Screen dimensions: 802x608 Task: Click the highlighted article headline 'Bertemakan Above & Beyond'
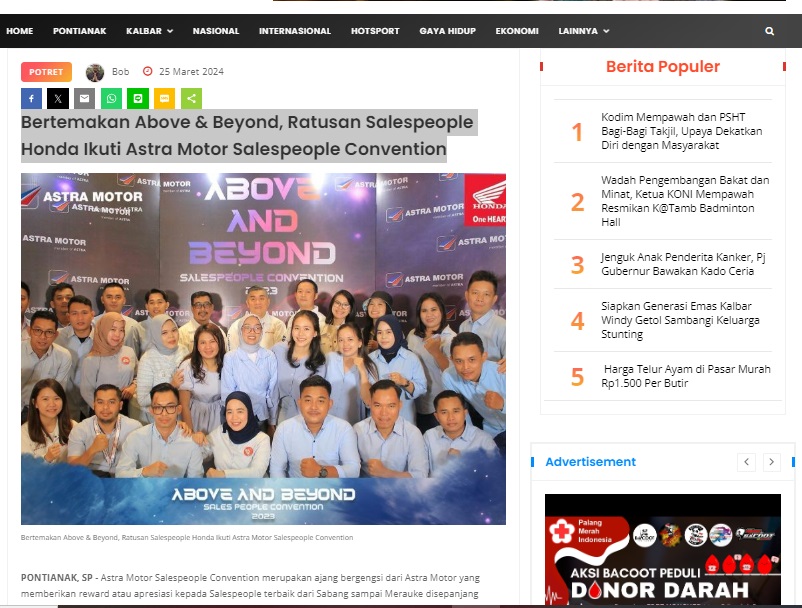(249, 136)
